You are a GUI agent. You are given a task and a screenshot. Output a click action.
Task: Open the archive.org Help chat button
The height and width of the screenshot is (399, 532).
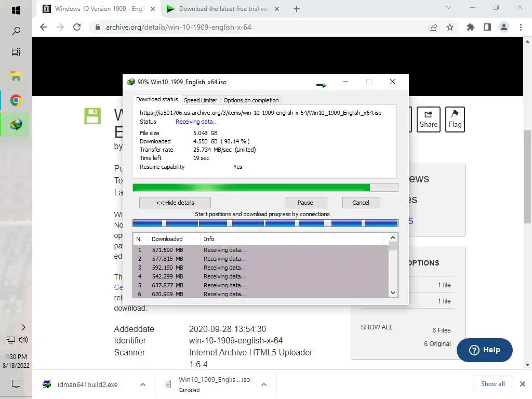tap(485, 350)
